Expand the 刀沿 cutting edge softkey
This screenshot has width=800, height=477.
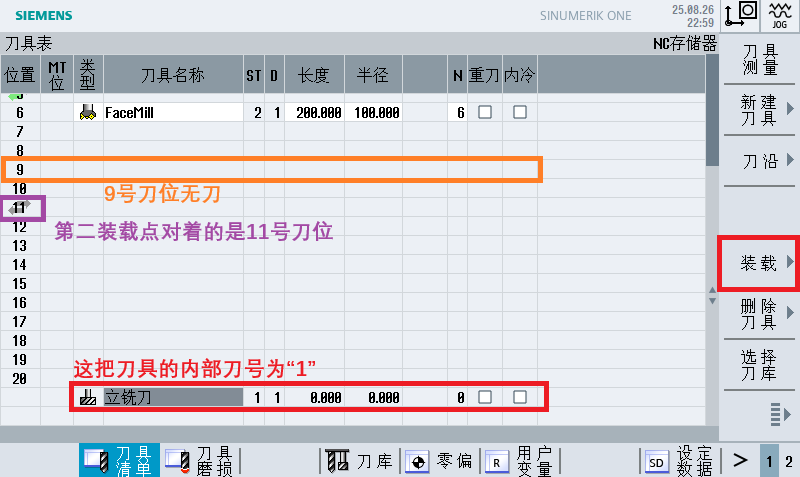coord(759,161)
